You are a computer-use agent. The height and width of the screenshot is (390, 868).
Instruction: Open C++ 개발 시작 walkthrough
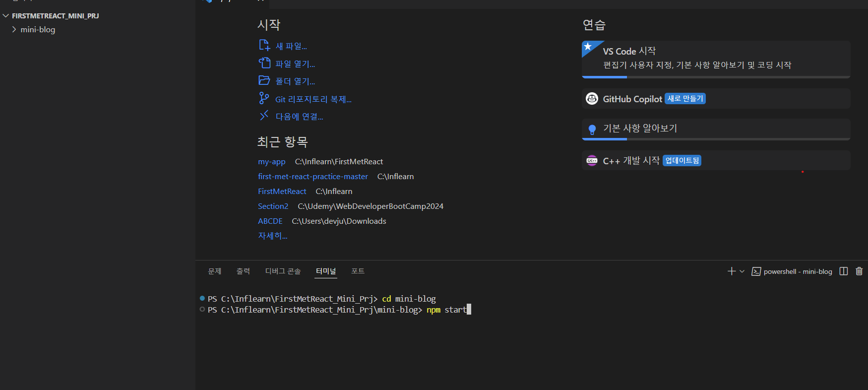716,160
